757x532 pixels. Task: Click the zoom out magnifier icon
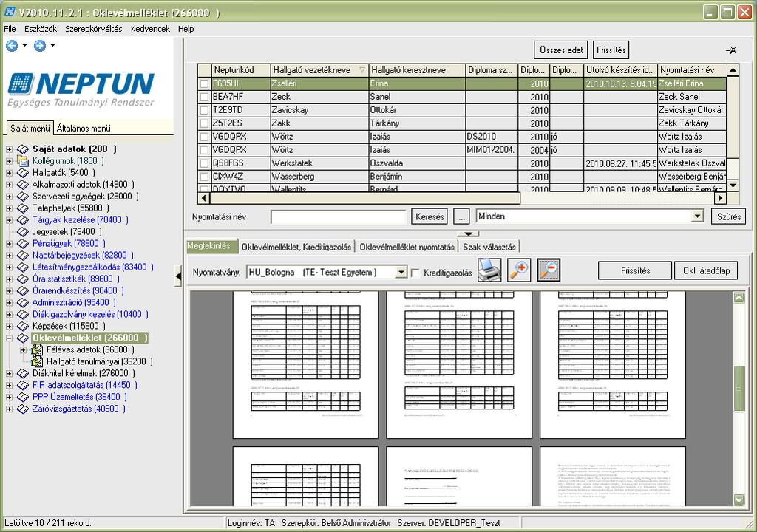tap(549, 270)
